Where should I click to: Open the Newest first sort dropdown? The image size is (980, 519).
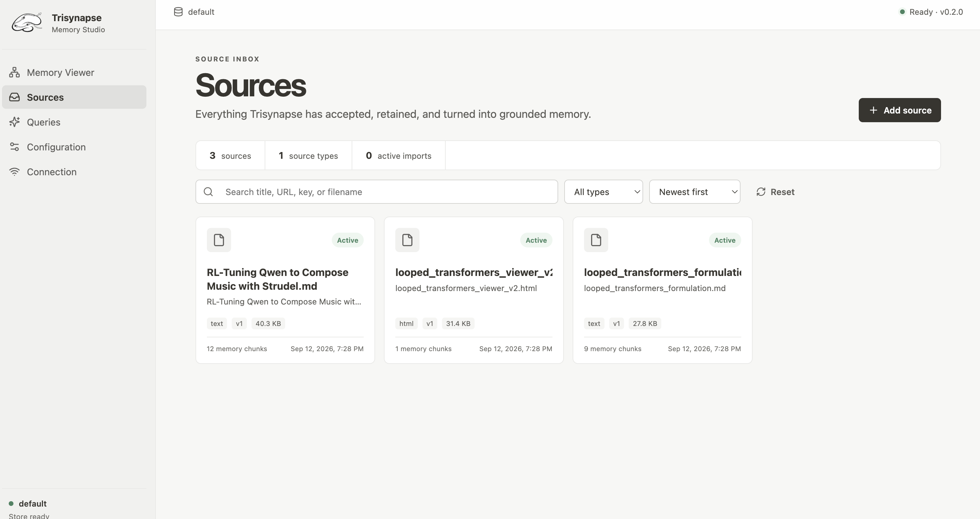694,192
